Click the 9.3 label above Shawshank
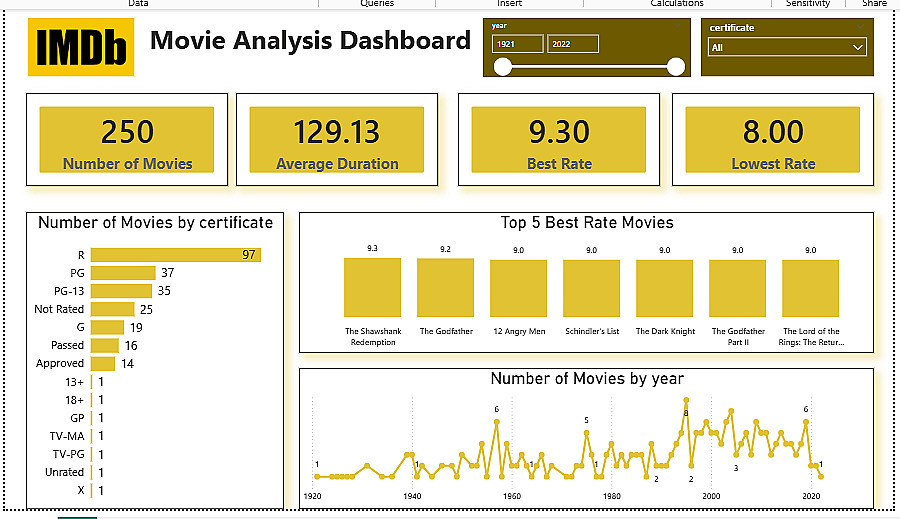Viewport: 900px width, 519px height. (x=373, y=248)
